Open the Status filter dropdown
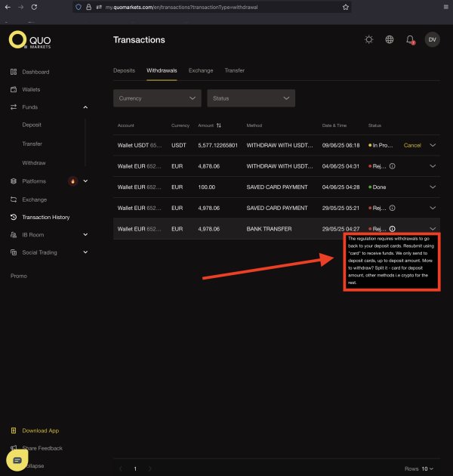The image size is (453, 476). [x=251, y=98]
